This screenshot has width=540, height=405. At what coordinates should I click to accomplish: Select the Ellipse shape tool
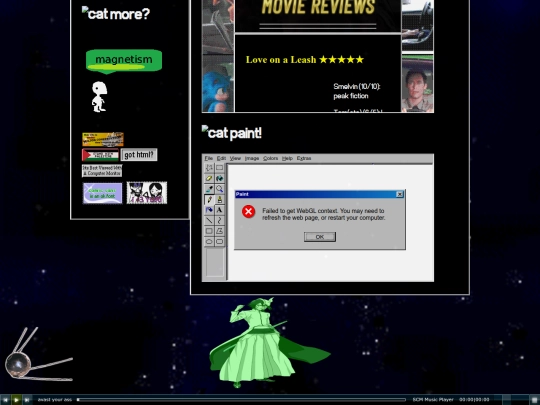pos(209,241)
